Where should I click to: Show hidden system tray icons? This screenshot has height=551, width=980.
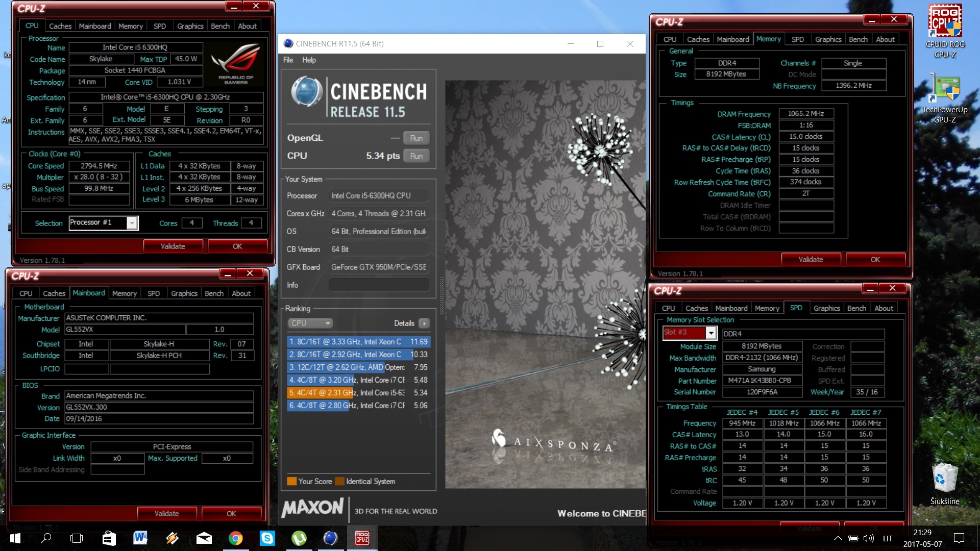pyautogui.click(x=838, y=538)
